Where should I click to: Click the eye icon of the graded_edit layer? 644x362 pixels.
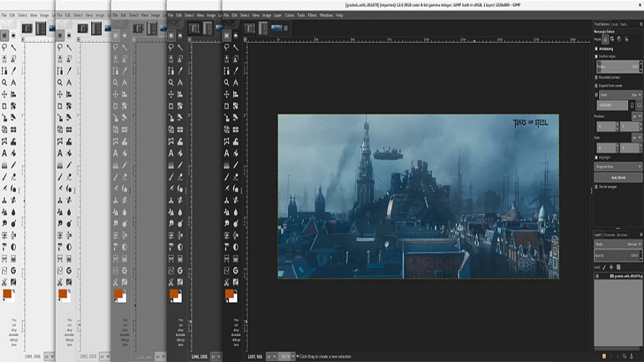coord(598,277)
